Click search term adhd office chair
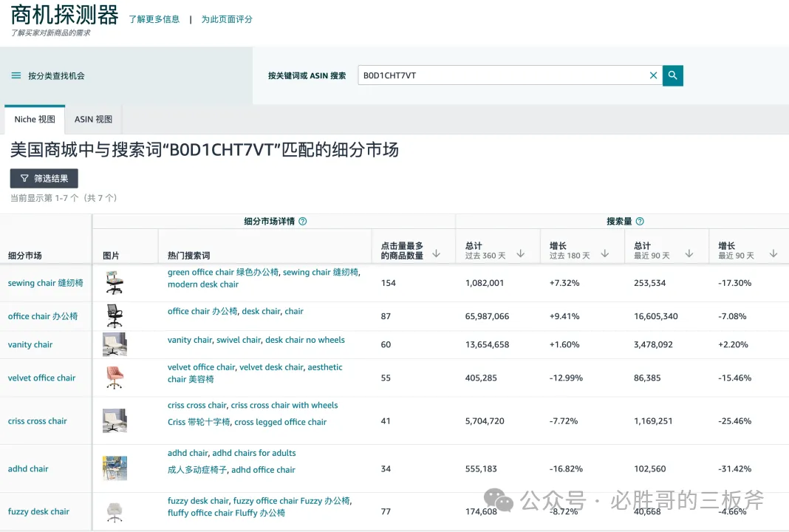789x532 pixels. (263, 470)
